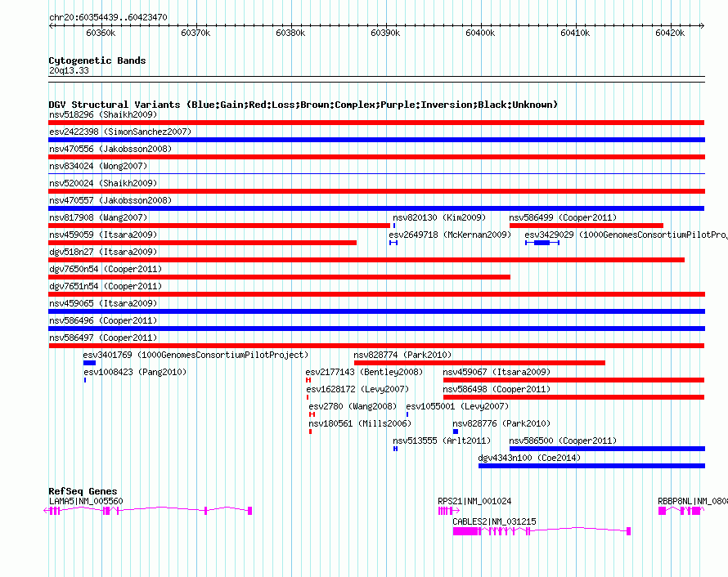Open the nsv828774 (Park2010) red bar
728x577 pixels.
point(479,363)
